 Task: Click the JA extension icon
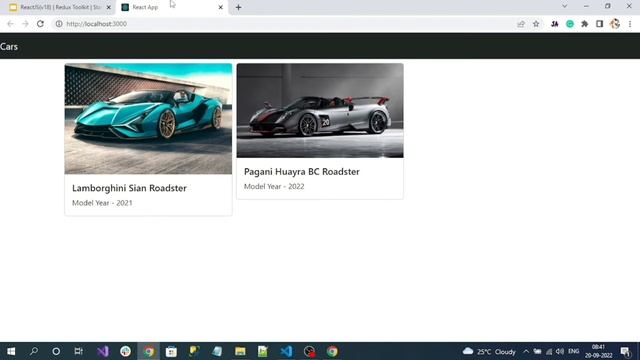[x=554, y=24]
